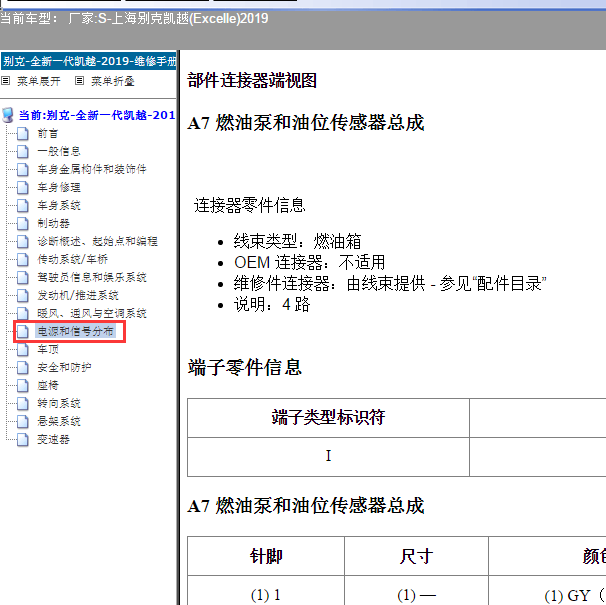
Task: Select the root node 当前:别克-全新一代凯越
Action: click(97, 115)
